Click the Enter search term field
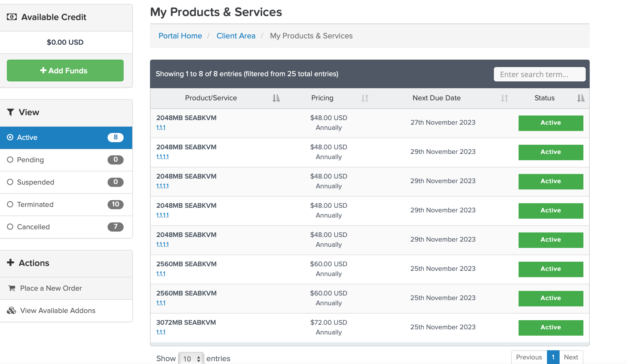627x364 pixels. click(x=539, y=74)
